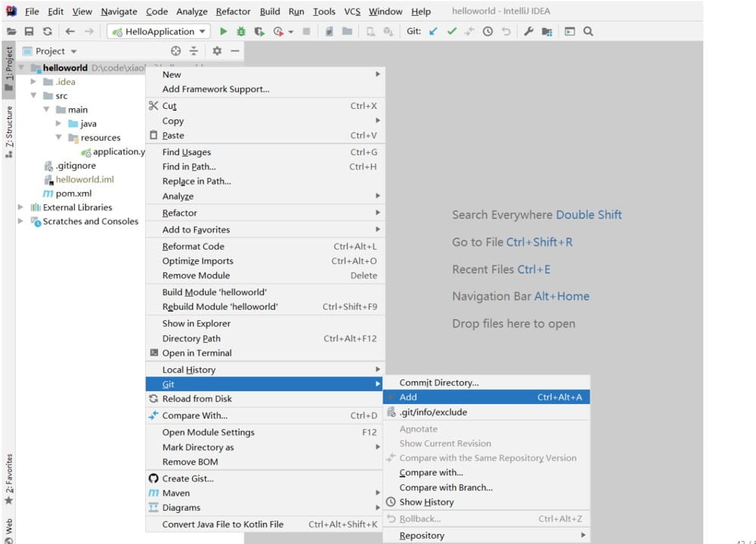756x544 pixels.
Task: Select Reload from Disk in context menu
Action: pos(265,399)
